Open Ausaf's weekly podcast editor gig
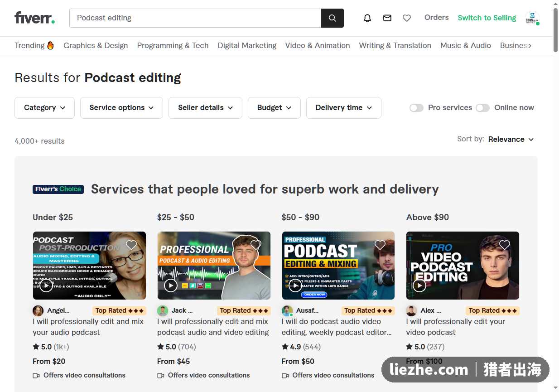 click(337, 327)
